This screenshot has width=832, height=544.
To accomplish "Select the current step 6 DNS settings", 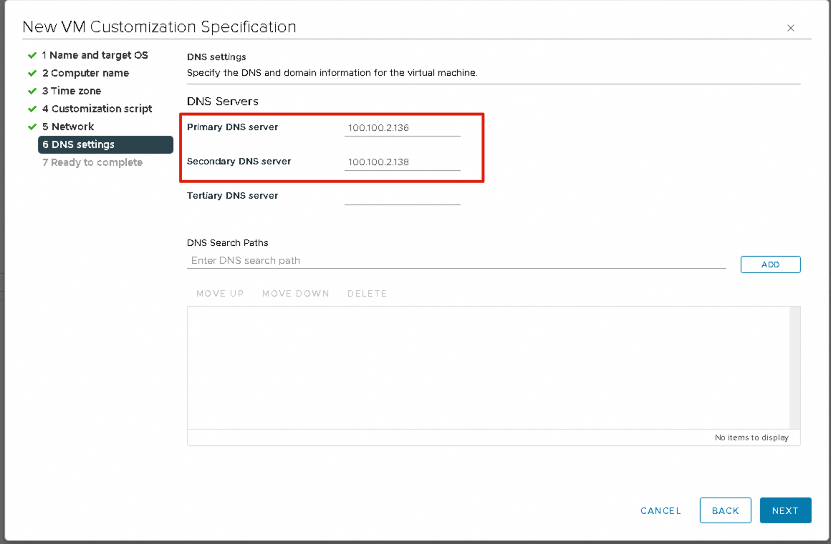I will (x=78, y=145).
